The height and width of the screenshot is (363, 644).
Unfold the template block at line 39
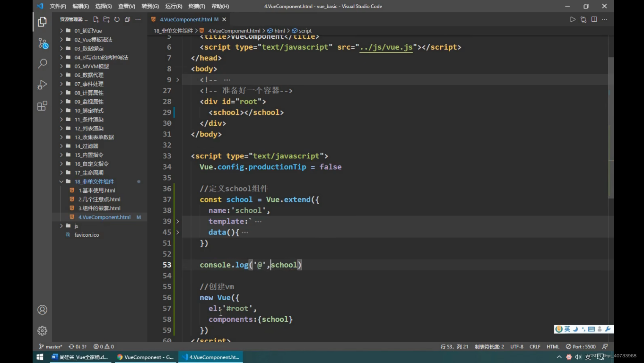pyautogui.click(x=178, y=221)
